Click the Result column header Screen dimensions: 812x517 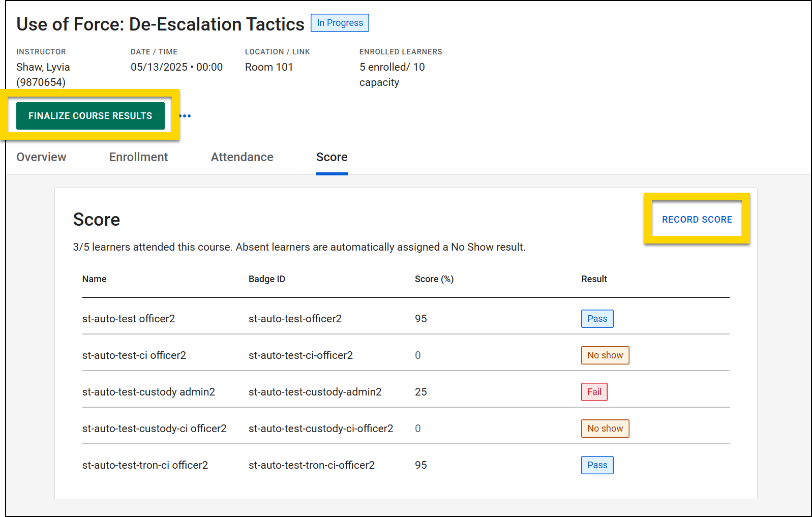point(594,279)
